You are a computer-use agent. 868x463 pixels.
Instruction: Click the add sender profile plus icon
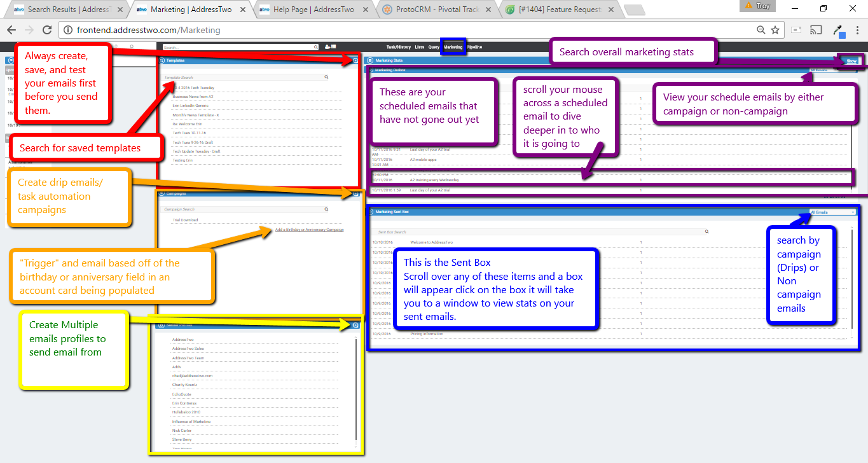(355, 325)
